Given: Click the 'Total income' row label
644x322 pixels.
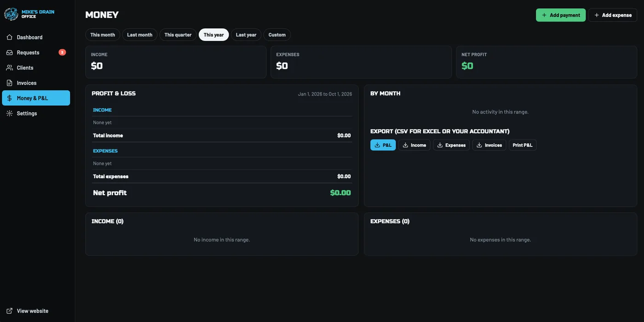Looking at the screenshot, I should click(x=108, y=136).
